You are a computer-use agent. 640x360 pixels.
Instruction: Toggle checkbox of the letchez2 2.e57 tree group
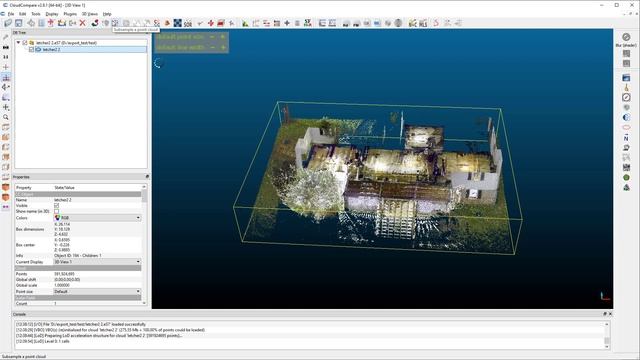click(x=25, y=42)
